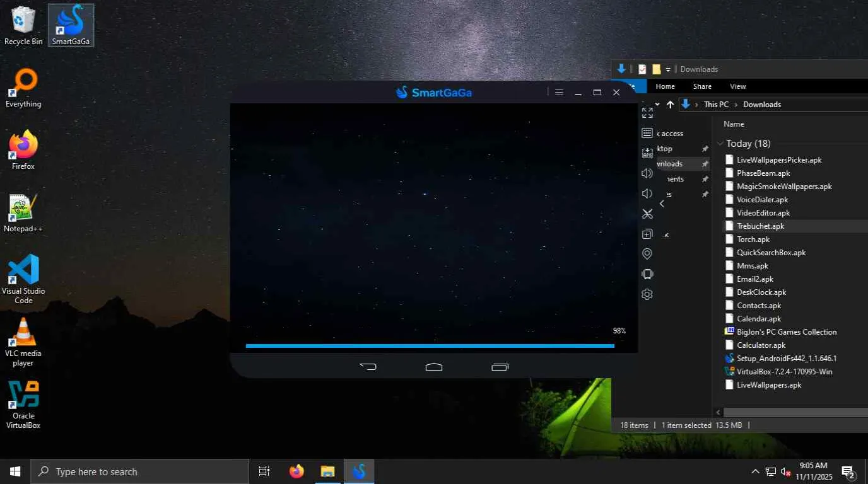Select the Recycle Bin desktop icon
Screen dimensions: 868x484
tap(23, 26)
